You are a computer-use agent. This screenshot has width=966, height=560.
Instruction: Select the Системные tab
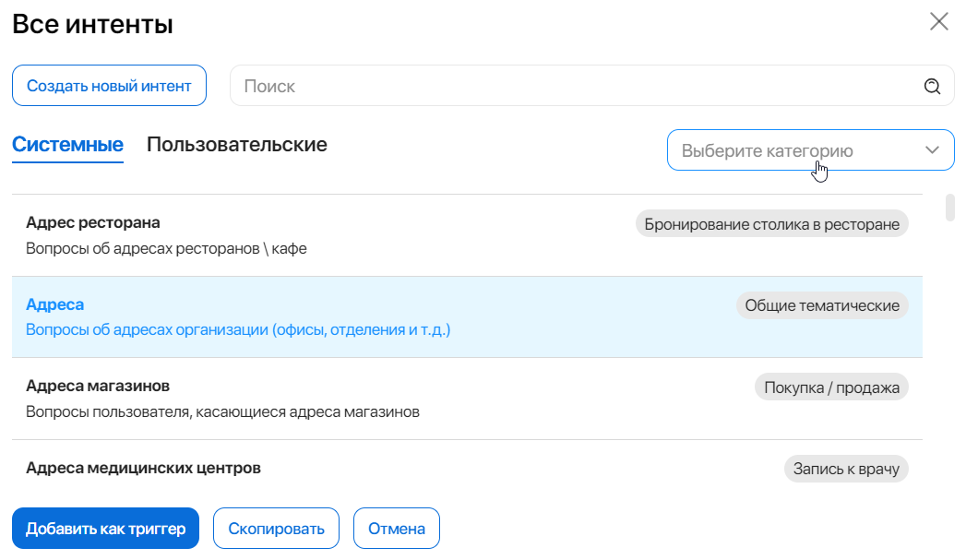click(66, 145)
